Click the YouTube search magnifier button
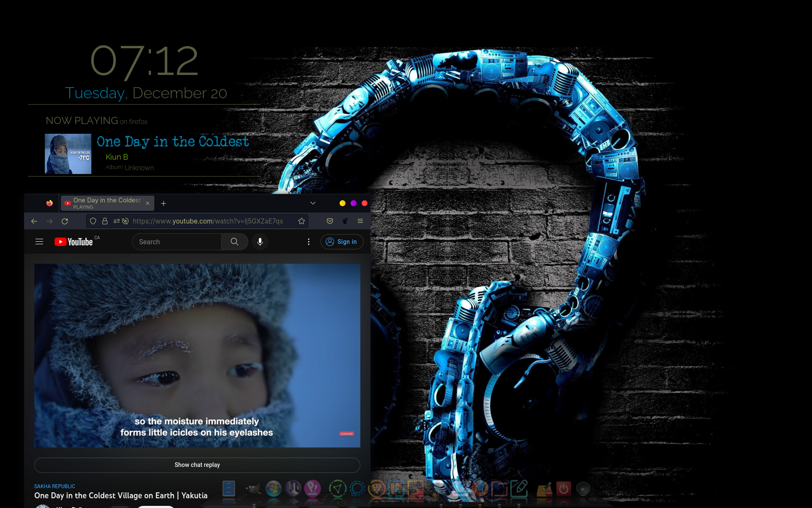 tap(235, 242)
